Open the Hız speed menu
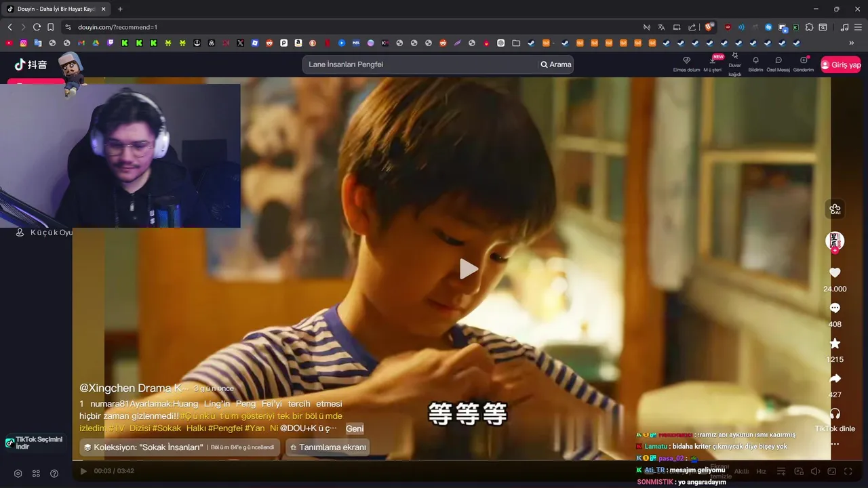 (761, 471)
